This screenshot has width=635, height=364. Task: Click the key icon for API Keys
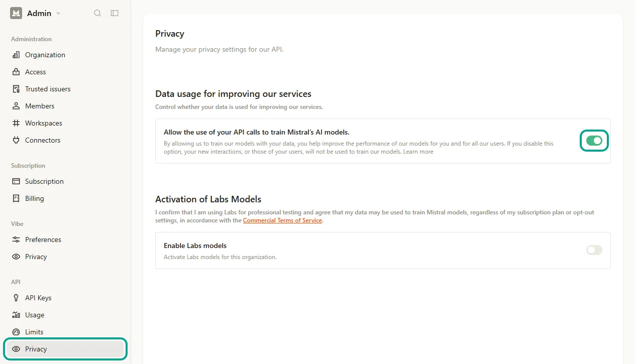(16, 298)
